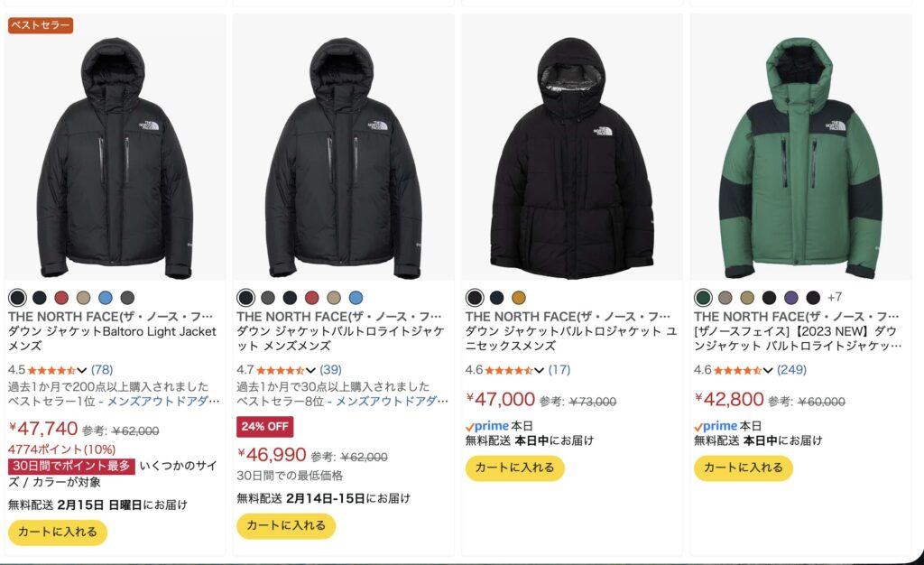Show +7 more colors for green jacket
The height and width of the screenshot is (565, 924).
tap(835, 297)
